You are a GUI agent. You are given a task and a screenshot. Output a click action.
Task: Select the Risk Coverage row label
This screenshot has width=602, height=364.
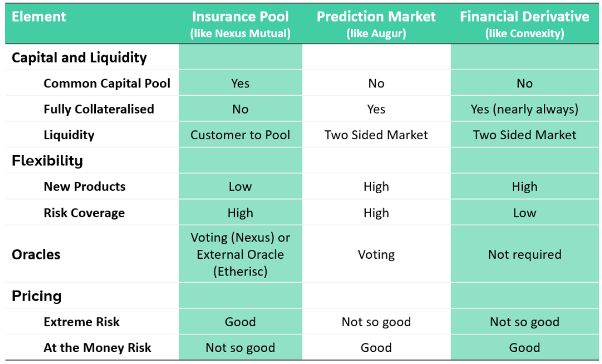[84, 213]
